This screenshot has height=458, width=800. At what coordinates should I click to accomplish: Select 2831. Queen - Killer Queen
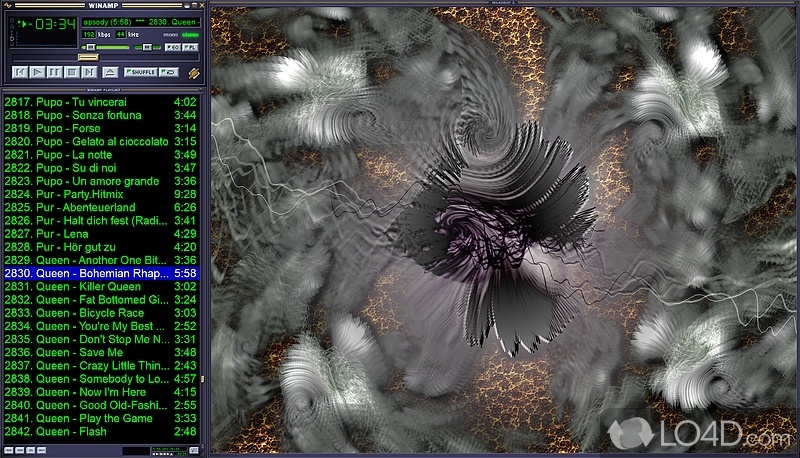tap(101, 287)
